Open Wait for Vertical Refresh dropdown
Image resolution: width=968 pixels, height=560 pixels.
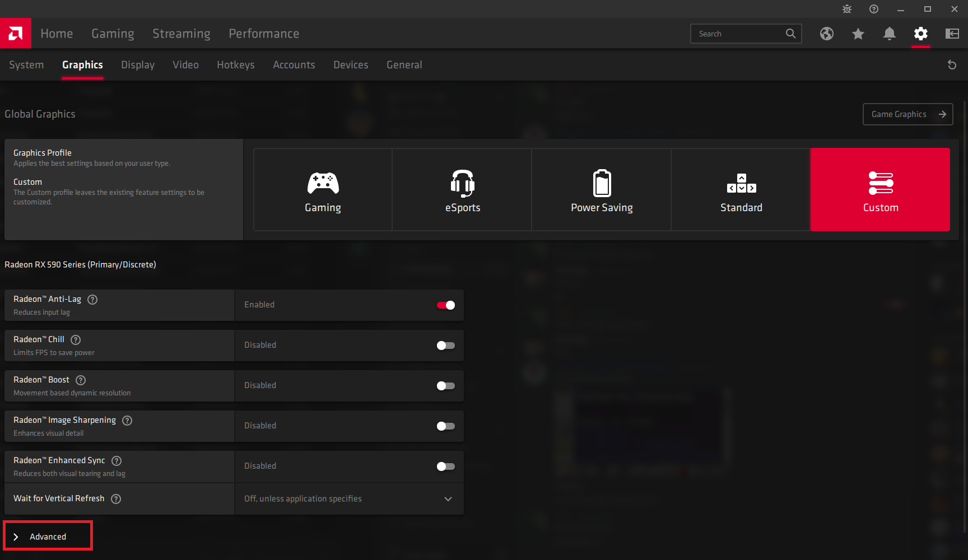[349, 499]
